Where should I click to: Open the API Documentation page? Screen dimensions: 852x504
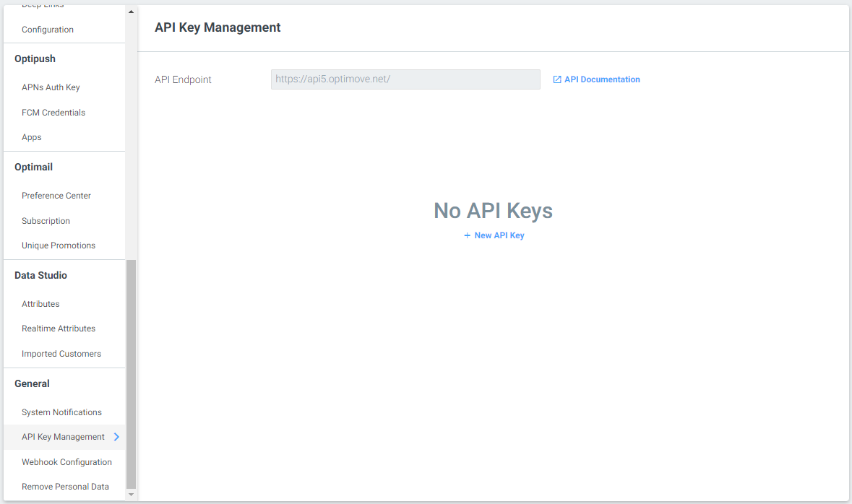(601, 79)
